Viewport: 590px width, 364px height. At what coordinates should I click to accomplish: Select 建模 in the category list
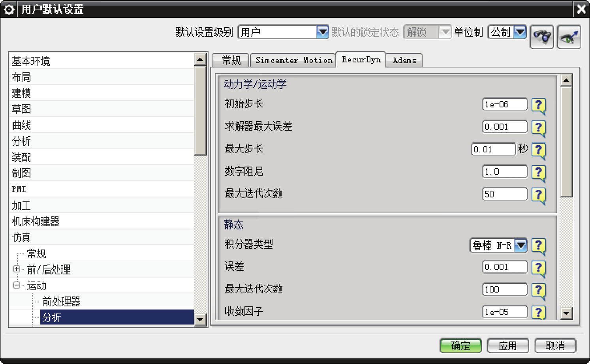(x=21, y=93)
